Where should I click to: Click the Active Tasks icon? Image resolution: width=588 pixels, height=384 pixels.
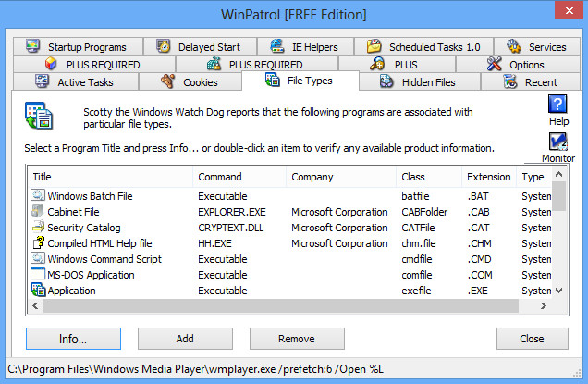42,81
